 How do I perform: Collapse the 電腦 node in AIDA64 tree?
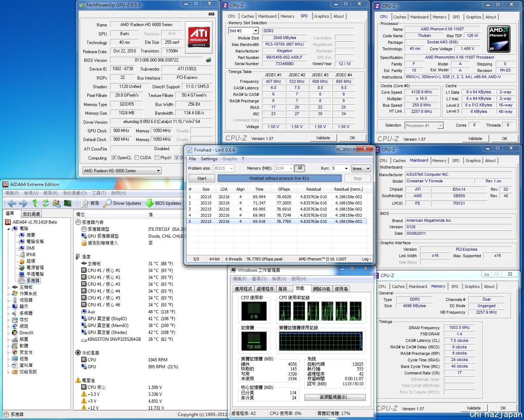(8, 229)
